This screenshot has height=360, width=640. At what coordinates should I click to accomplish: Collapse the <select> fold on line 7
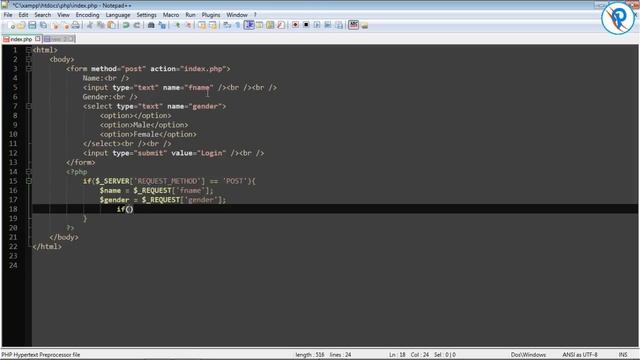29,106
